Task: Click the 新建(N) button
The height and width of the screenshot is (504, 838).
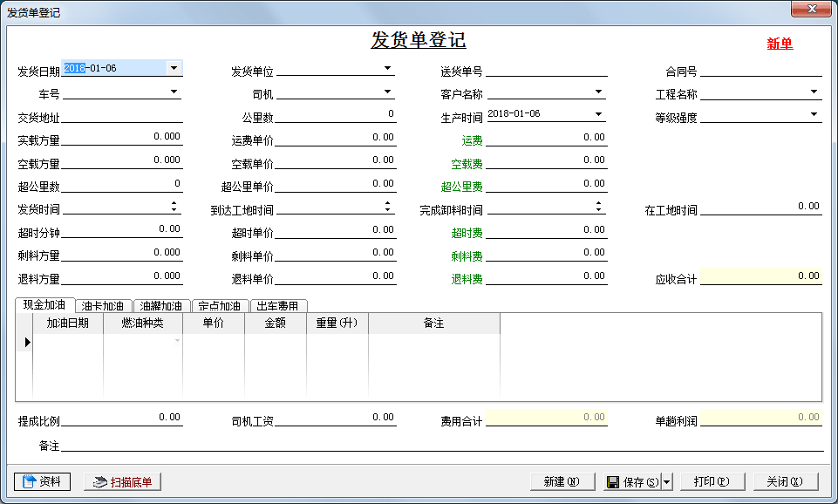Action: click(562, 481)
